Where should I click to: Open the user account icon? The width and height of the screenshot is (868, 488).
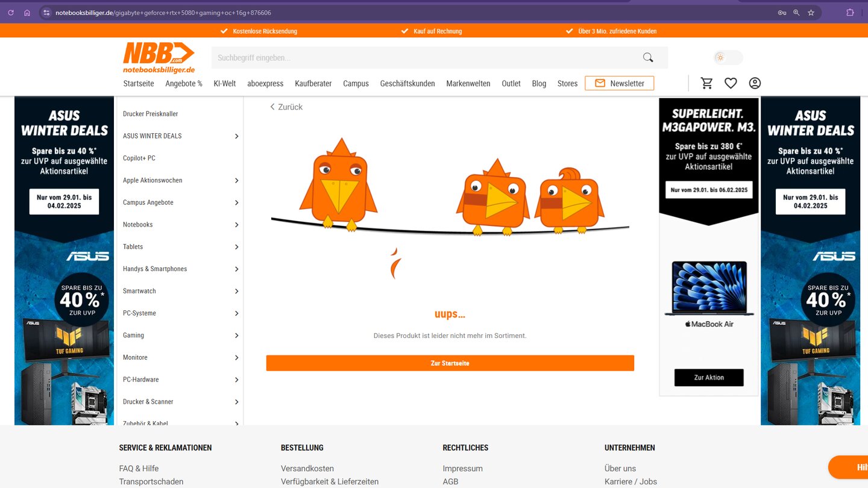[755, 83]
